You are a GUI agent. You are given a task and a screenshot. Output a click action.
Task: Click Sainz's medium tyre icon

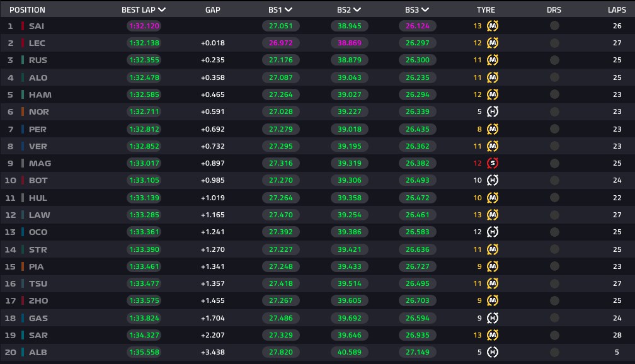[x=492, y=26]
